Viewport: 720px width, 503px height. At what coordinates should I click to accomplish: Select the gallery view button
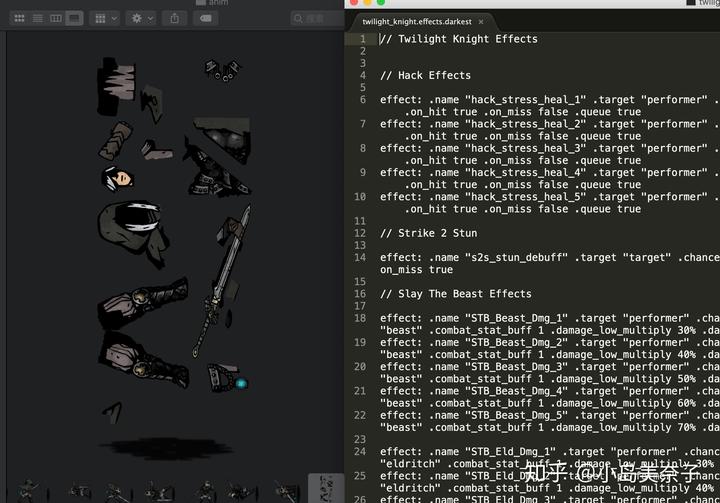[74, 18]
